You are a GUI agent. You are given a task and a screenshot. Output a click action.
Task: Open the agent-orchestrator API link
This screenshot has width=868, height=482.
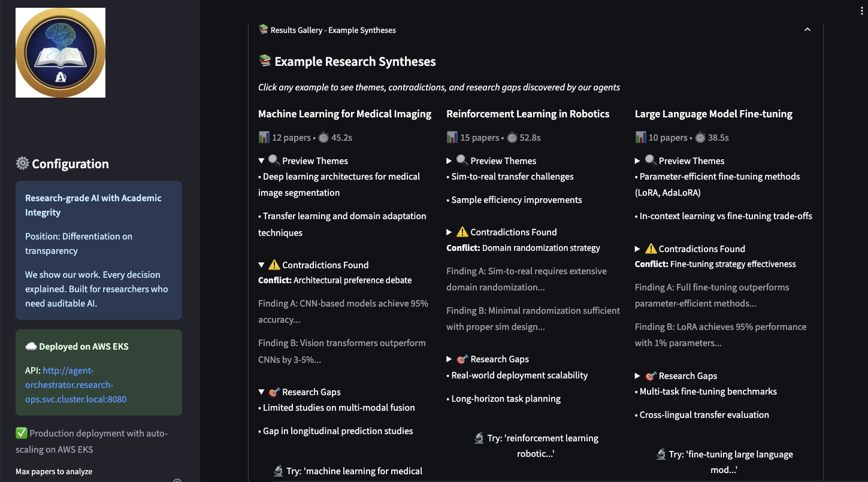click(x=75, y=385)
